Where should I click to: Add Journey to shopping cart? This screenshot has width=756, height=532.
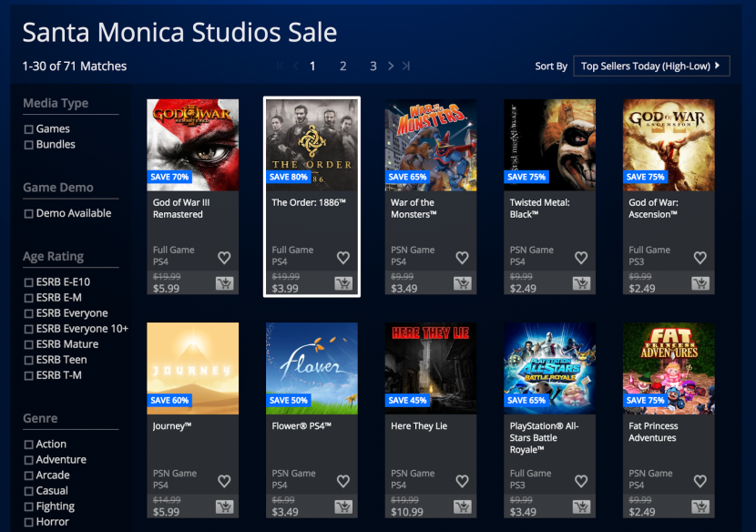pyautogui.click(x=224, y=506)
